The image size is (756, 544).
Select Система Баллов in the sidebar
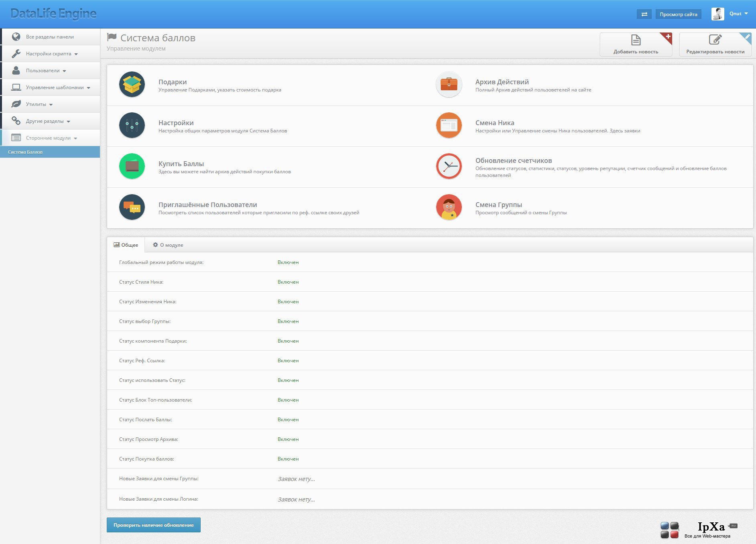point(50,152)
